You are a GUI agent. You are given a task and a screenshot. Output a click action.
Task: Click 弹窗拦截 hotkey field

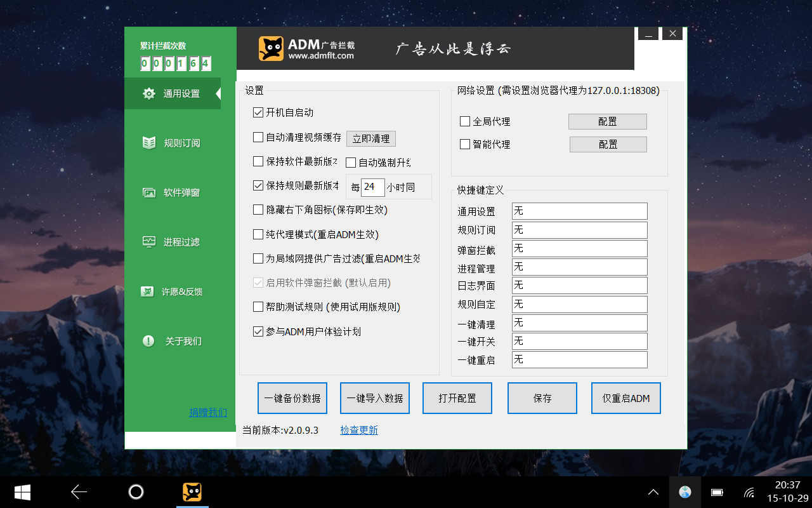(x=580, y=248)
